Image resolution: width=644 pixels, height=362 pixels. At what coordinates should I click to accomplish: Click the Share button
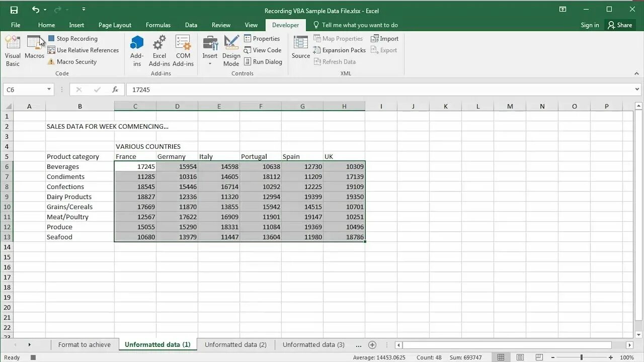point(619,25)
